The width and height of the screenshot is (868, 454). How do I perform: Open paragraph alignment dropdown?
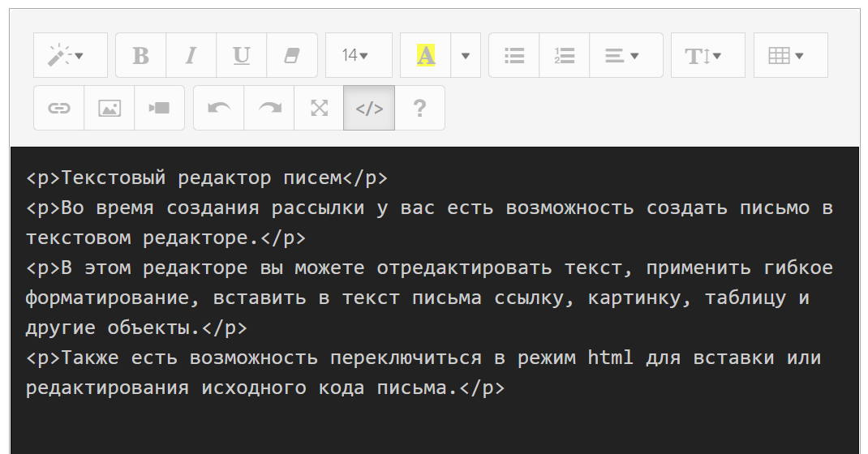point(625,55)
